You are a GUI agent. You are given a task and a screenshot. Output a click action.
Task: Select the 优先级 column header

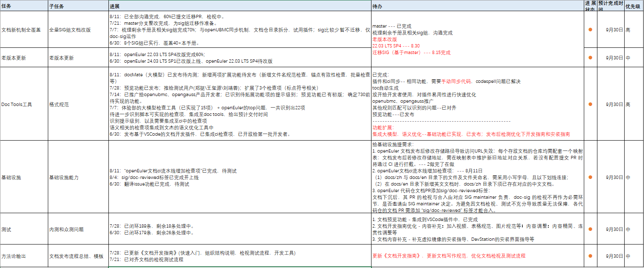(633, 5)
